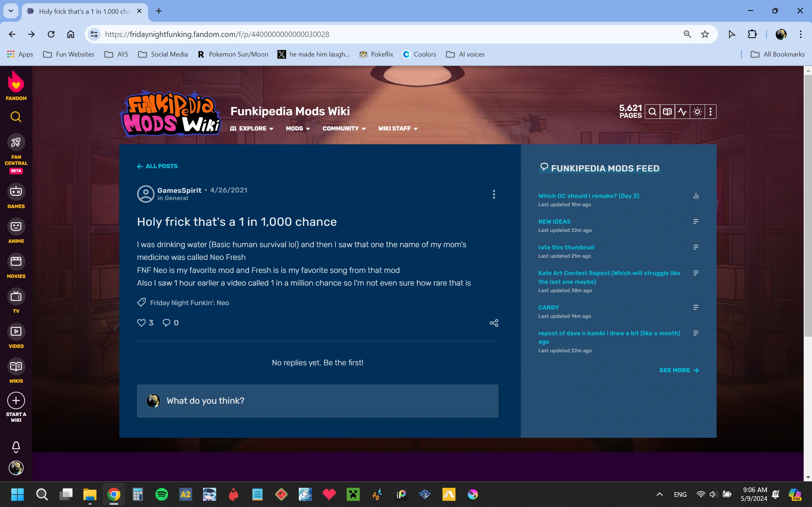Like the post with heart icon

(141, 323)
